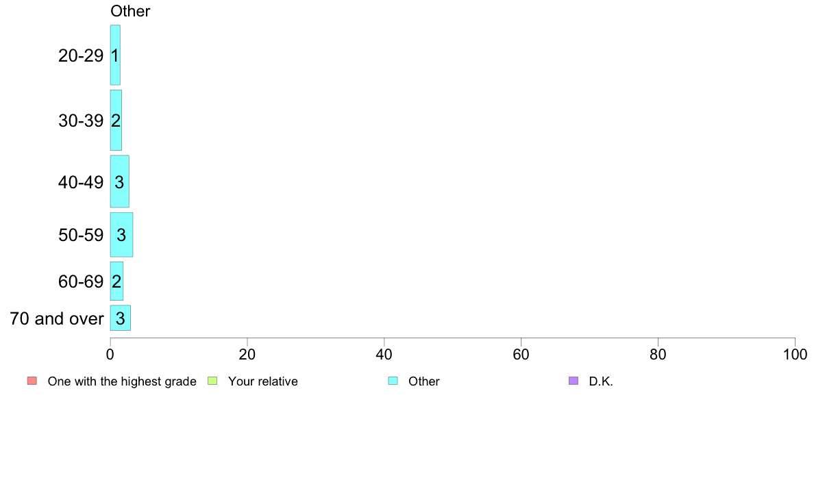The width and height of the screenshot is (814, 504).
Task: Click the '20-29' category label
Action: pos(81,55)
